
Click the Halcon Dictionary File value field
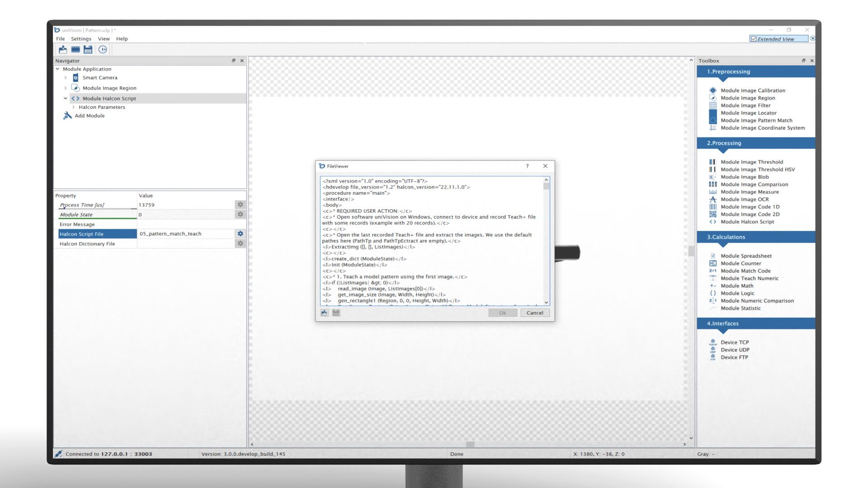[185, 244]
